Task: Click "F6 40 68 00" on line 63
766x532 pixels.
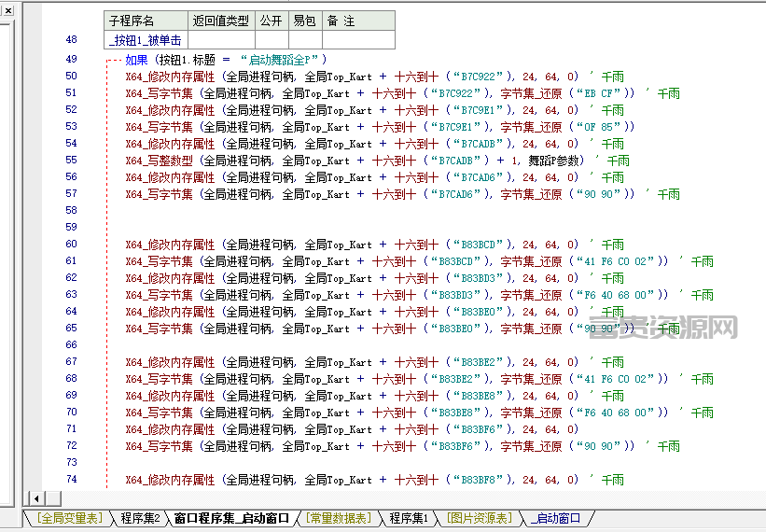Action: [619, 295]
